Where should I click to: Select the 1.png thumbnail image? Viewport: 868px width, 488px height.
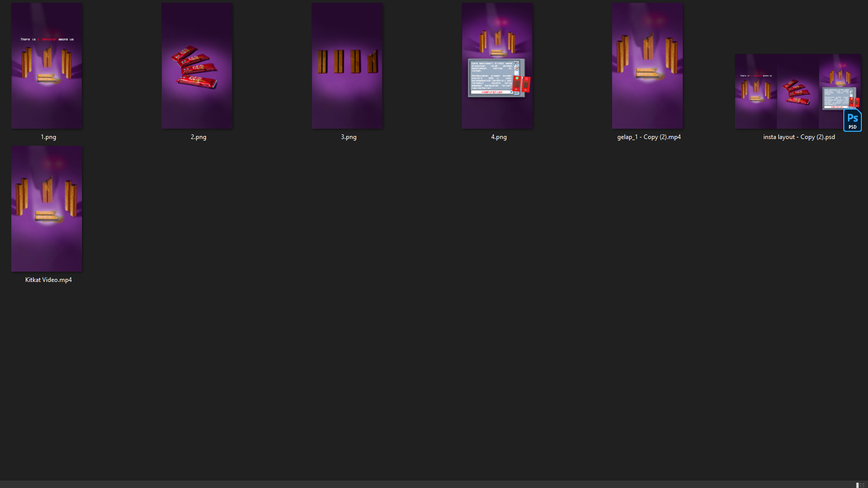point(47,66)
